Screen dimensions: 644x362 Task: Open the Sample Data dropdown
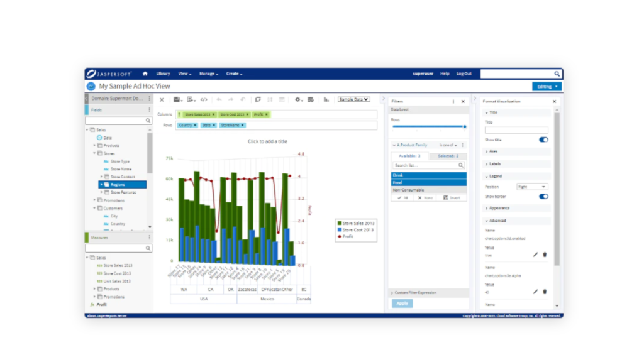353,99
